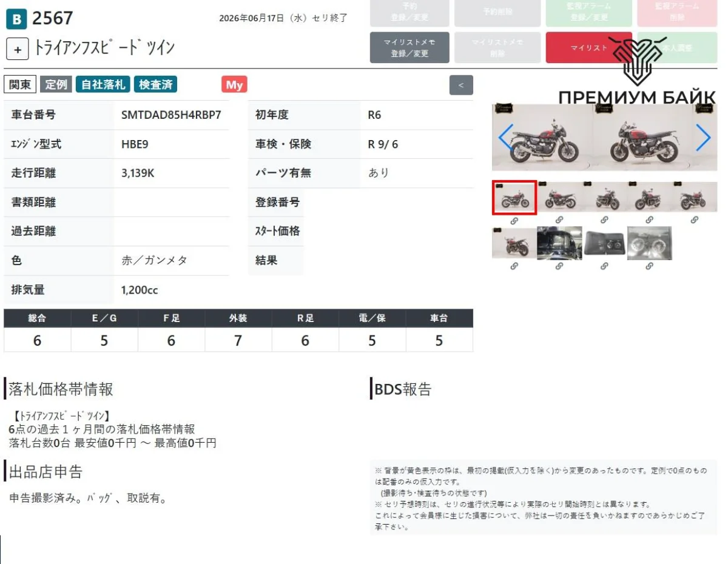This screenshot has width=728, height=564.
Task: Click the auction end date text
Action: tap(283, 18)
